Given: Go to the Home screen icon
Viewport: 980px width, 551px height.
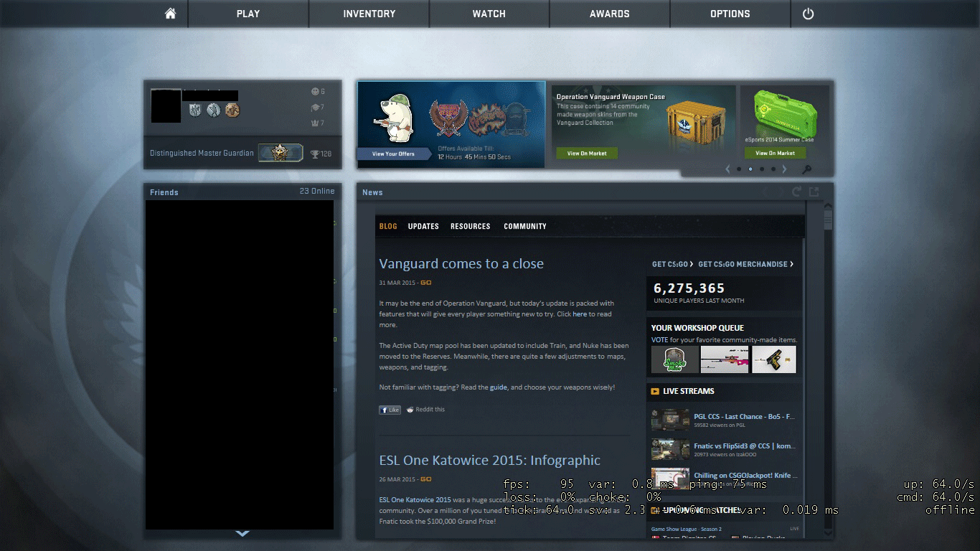Looking at the screenshot, I should (x=170, y=14).
